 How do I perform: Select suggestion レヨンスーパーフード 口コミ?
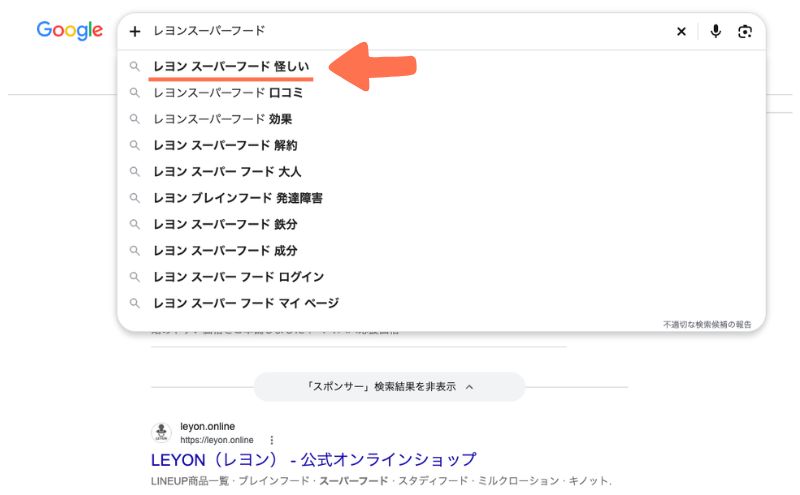tap(441, 92)
